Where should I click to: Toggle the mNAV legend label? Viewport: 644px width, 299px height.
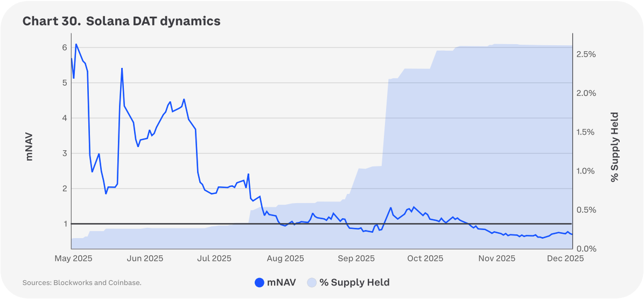tap(282, 282)
